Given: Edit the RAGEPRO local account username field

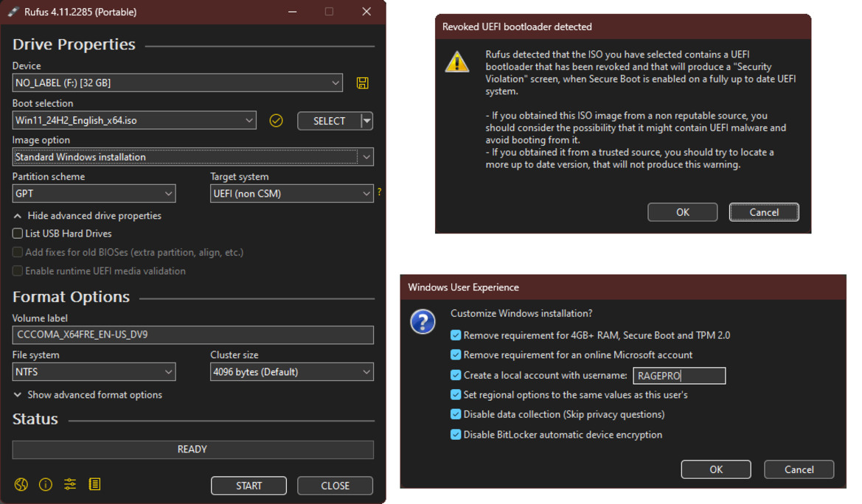Looking at the screenshot, I should (x=679, y=375).
